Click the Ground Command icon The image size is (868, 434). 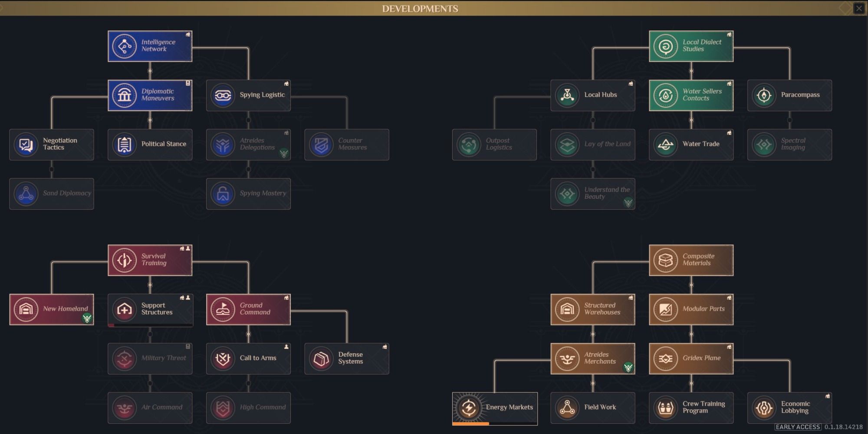[223, 309]
